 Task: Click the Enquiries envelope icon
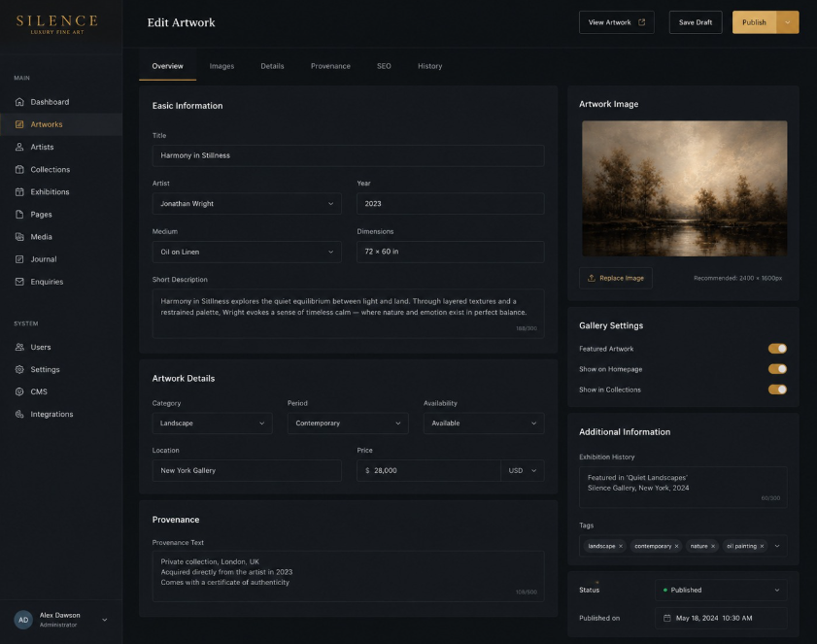(x=19, y=282)
